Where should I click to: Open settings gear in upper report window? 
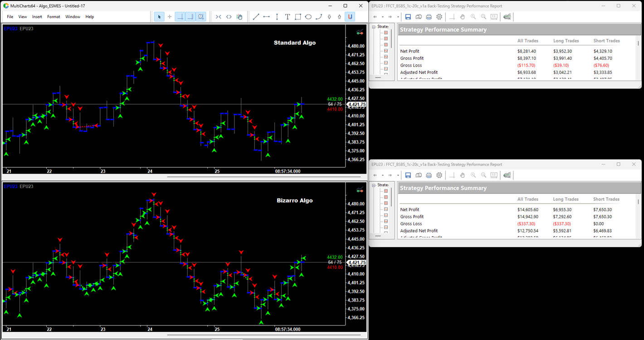439,17
